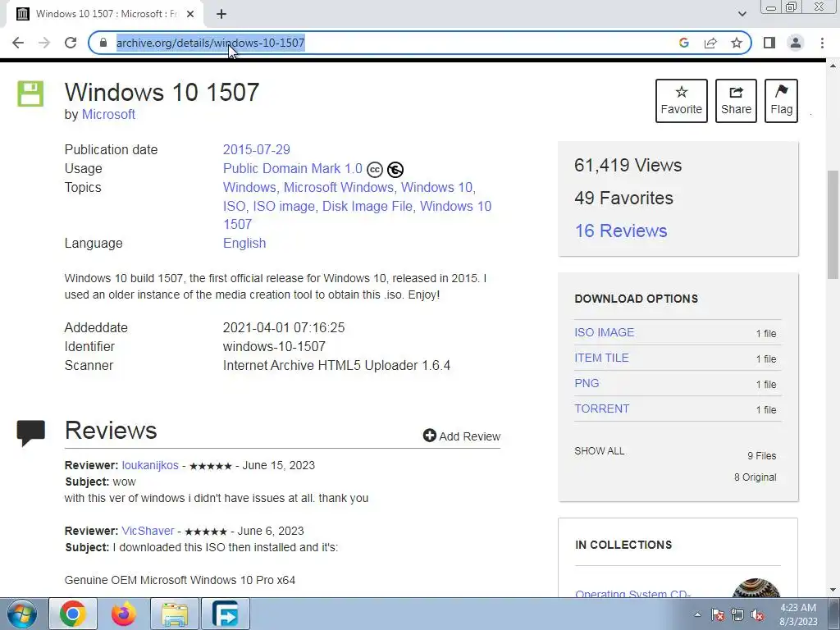Launch Firefox from the taskbar

coord(124,614)
